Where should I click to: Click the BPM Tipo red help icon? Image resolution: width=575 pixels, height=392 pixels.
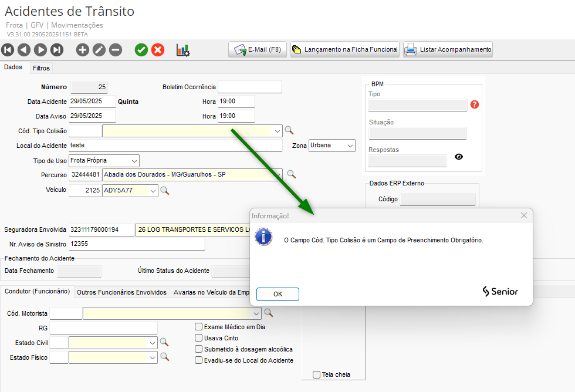[x=475, y=104]
